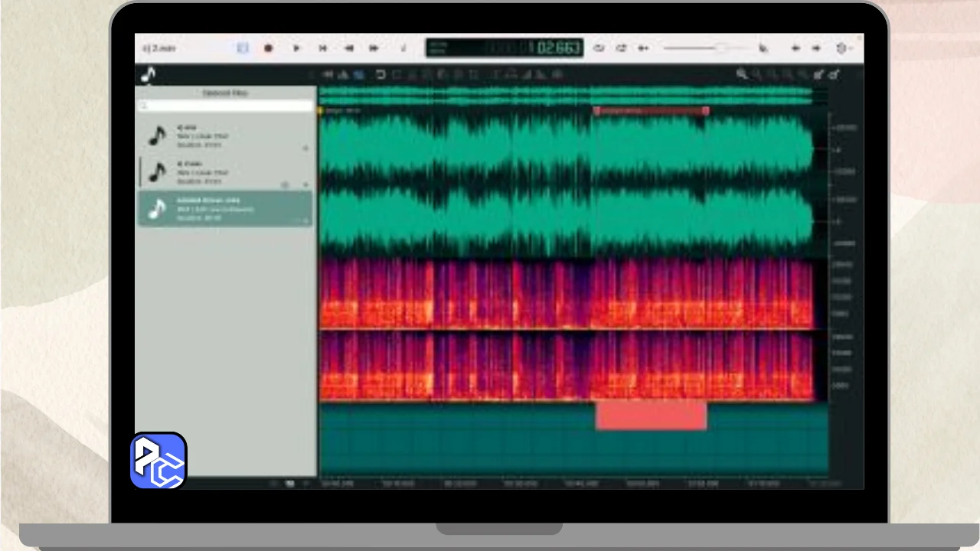
Task: Click the red Record button
Action: [x=268, y=48]
